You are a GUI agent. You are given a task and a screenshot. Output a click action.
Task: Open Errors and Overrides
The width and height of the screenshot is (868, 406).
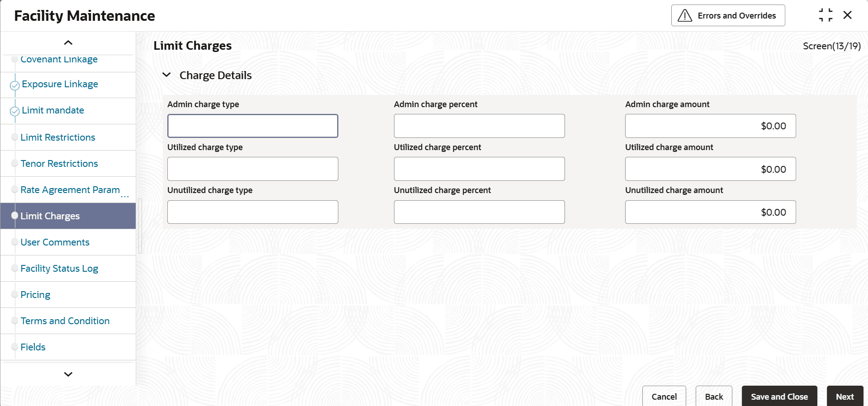[x=728, y=16]
